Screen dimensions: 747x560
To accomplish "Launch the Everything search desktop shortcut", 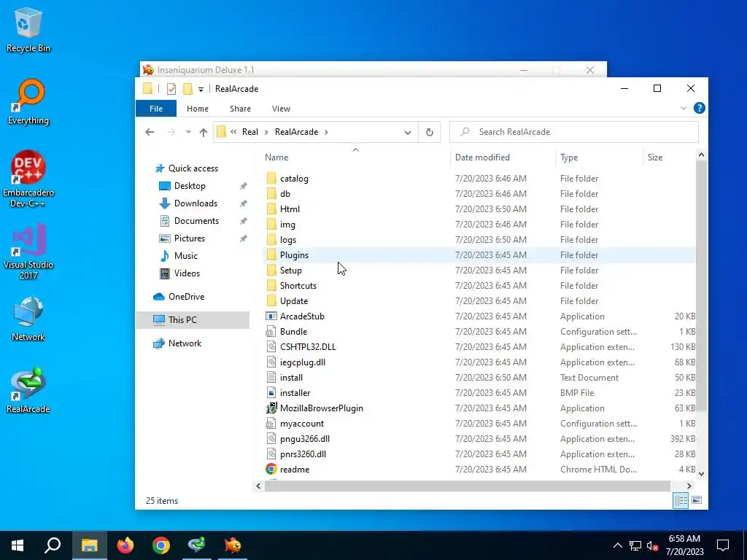I will pyautogui.click(x=28, y=102).
